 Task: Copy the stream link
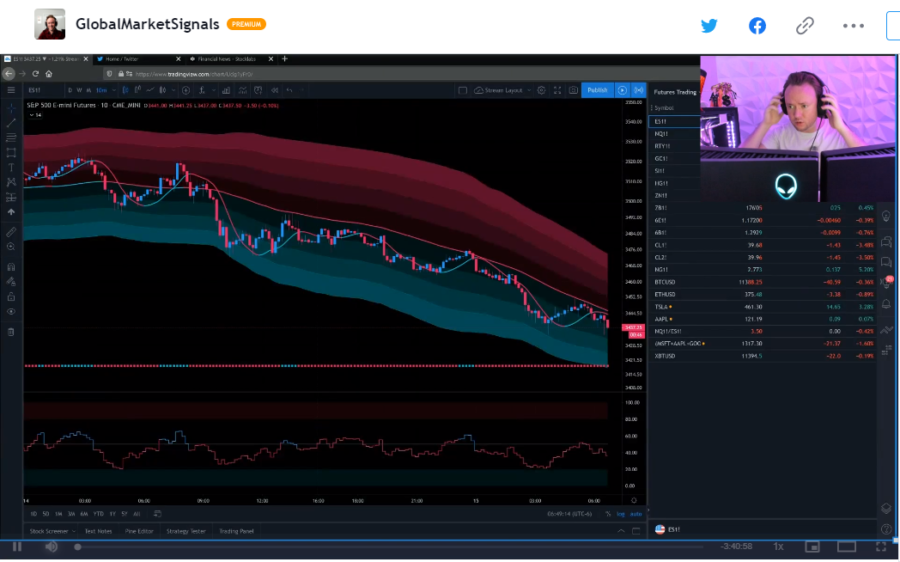(805, 26)
